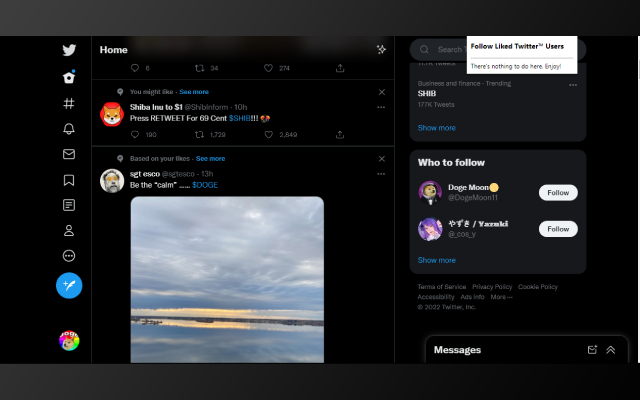Viewport: 640px width, 400px height.
Task: Click the blue compose Tweet button
Action: (x=69, y=285)
